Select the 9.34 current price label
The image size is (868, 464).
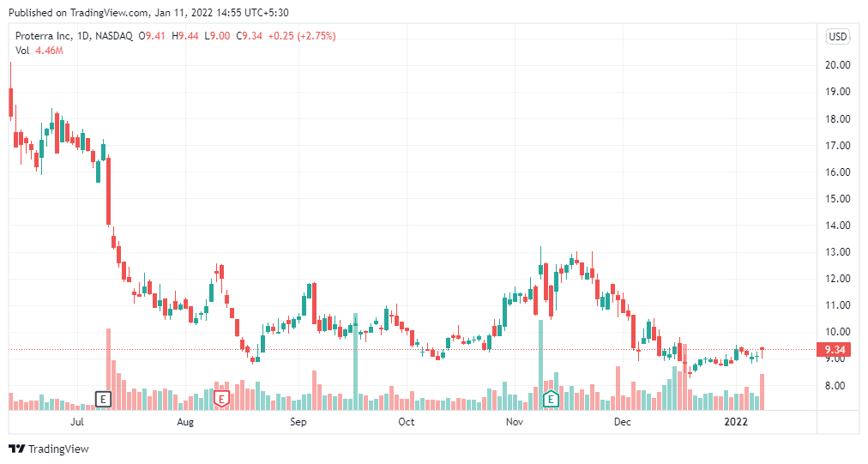tap(835, 349)
